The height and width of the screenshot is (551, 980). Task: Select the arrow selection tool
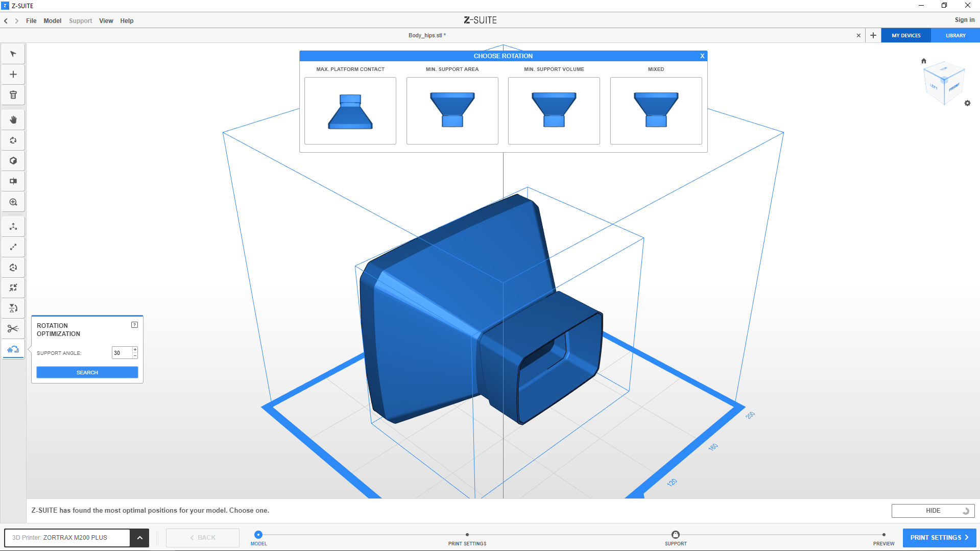[13, 54]
